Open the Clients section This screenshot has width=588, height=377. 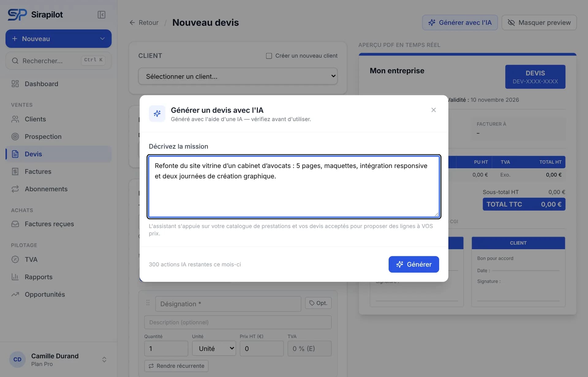(x=58, y=119)
